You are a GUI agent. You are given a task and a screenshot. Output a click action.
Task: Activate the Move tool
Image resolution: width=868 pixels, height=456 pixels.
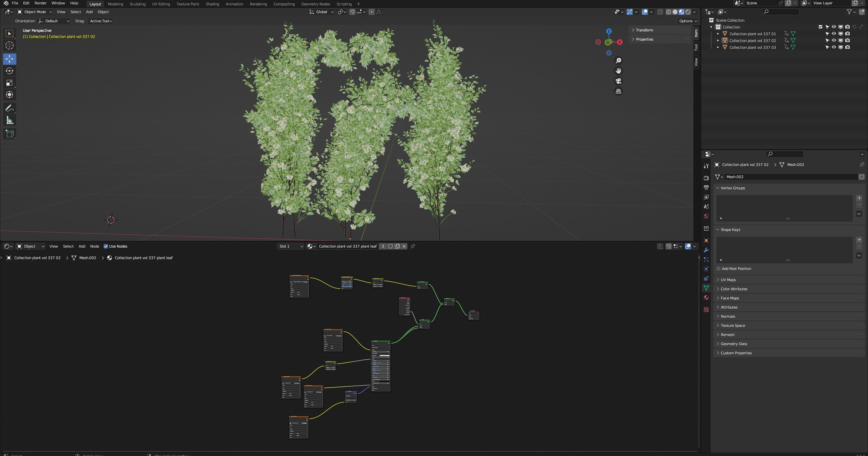click(x=10, y=59)
